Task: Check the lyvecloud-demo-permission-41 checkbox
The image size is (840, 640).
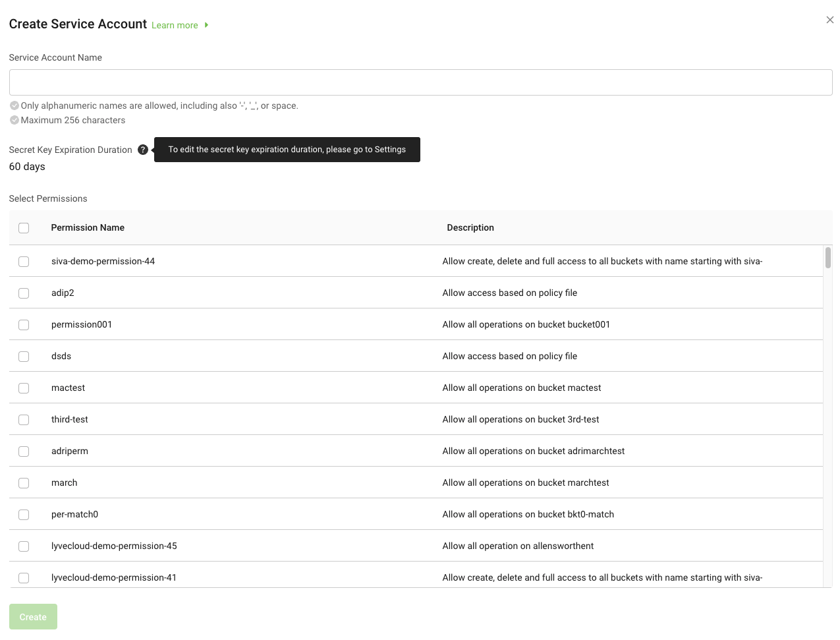Action: [24, 578]
